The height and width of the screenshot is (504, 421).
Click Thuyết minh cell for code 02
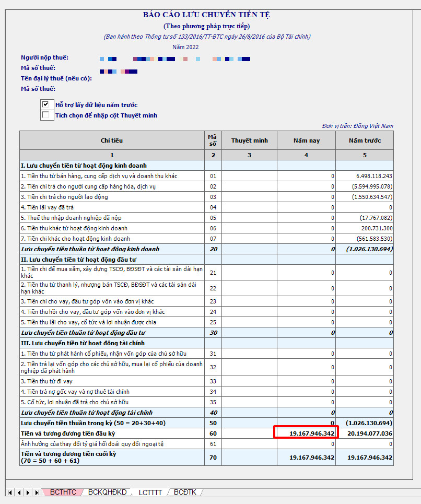(x=249, y=186)
